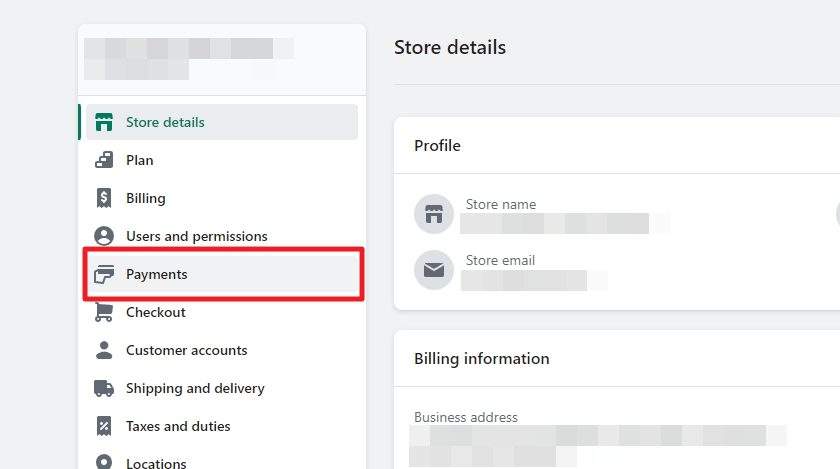Click the Taxes and duties percent icon
840x469 pixels.
pyautogui.click(x=104, y=427)
